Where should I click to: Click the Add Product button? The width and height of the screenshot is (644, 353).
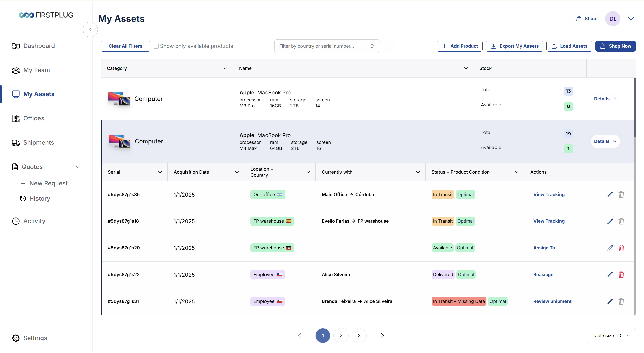(460, 46)
